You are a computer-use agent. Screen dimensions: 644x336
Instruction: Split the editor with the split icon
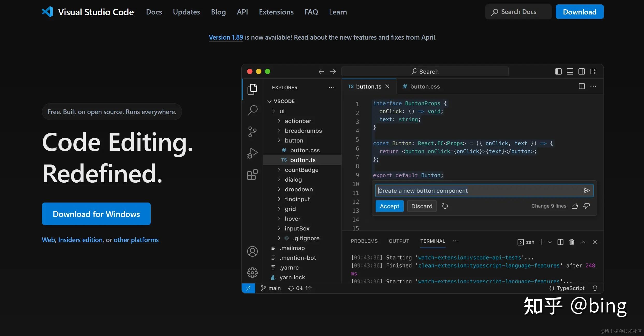tap(582, 86)
